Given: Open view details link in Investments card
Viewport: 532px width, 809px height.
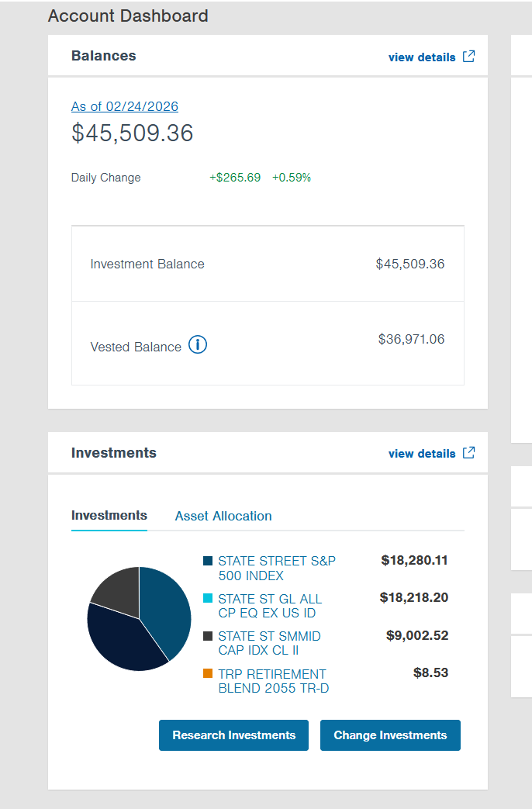Looking at the screenshot, I should [x=422, y=454].
